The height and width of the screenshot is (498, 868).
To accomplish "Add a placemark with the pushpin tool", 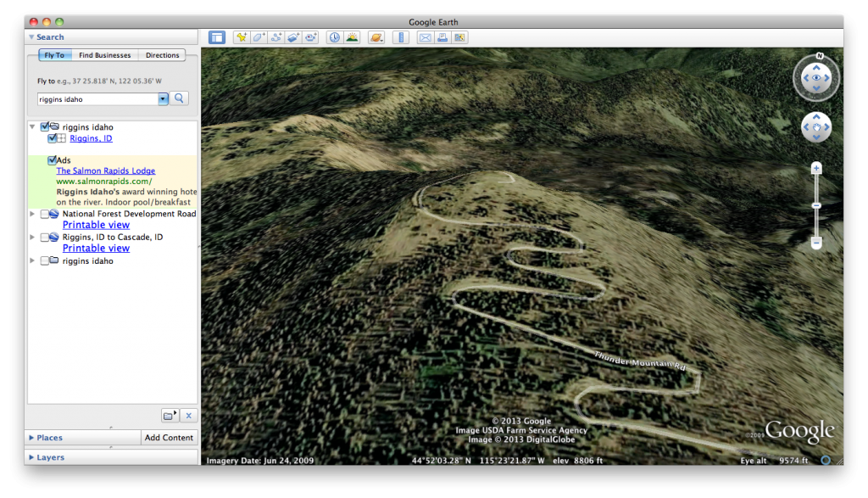I will [x=242, y=37].
